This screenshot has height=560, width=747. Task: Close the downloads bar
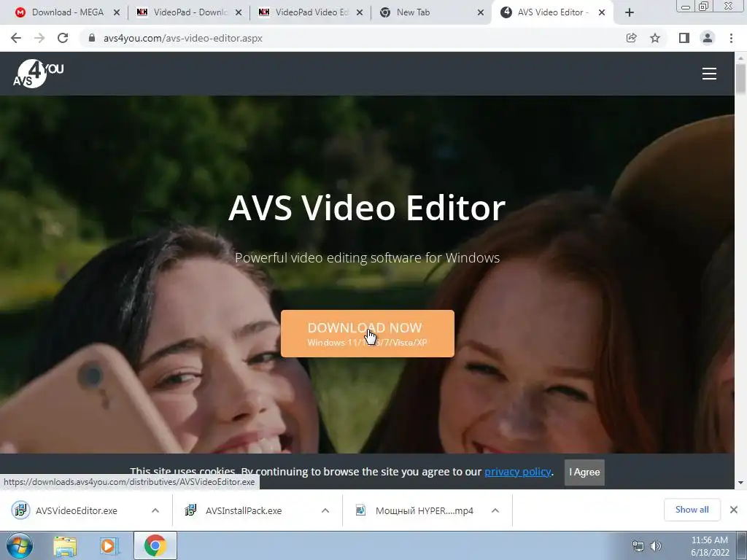click(734, 510)
